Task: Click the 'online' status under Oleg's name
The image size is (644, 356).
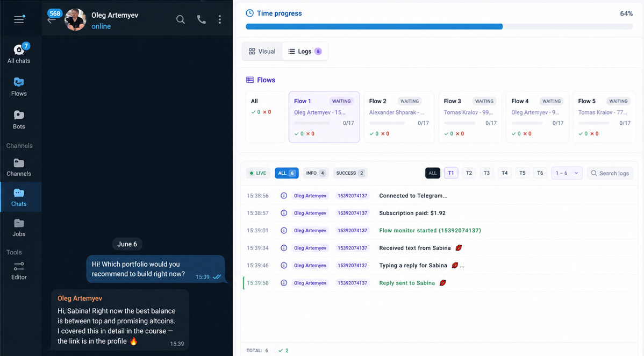Action: (x=101, y=26)
